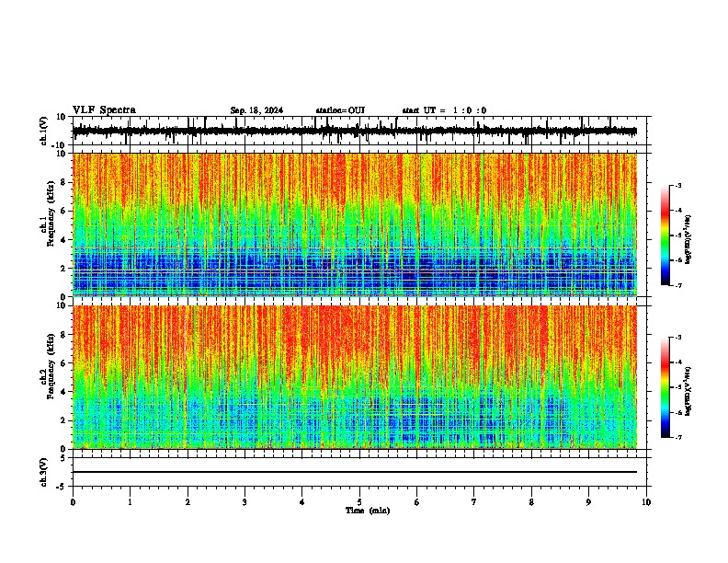Click the 'ch.1(V)' waveform axis label
This screenshot has width=728, height=563.
tap(44, 131)
